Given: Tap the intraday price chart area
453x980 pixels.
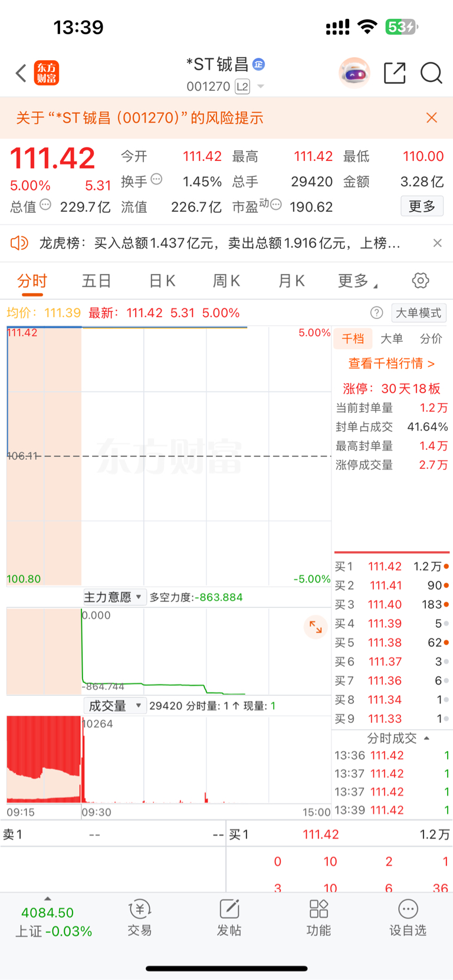Looking at the screenshot, I should pos(169,456).
